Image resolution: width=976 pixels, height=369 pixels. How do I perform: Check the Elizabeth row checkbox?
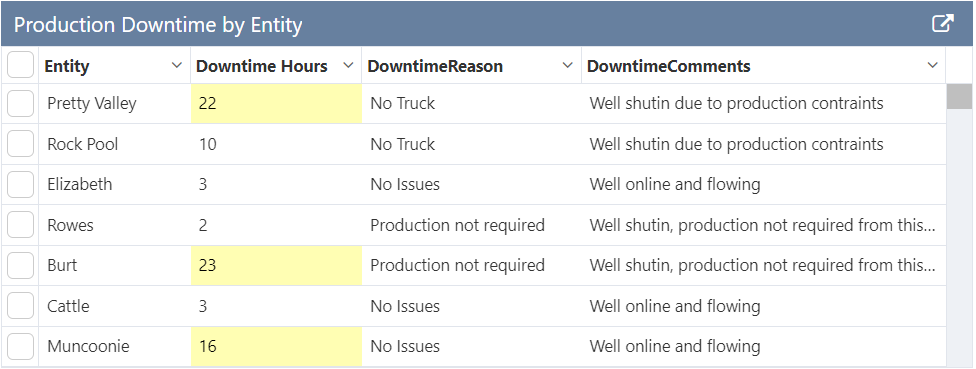click(21, 184)
